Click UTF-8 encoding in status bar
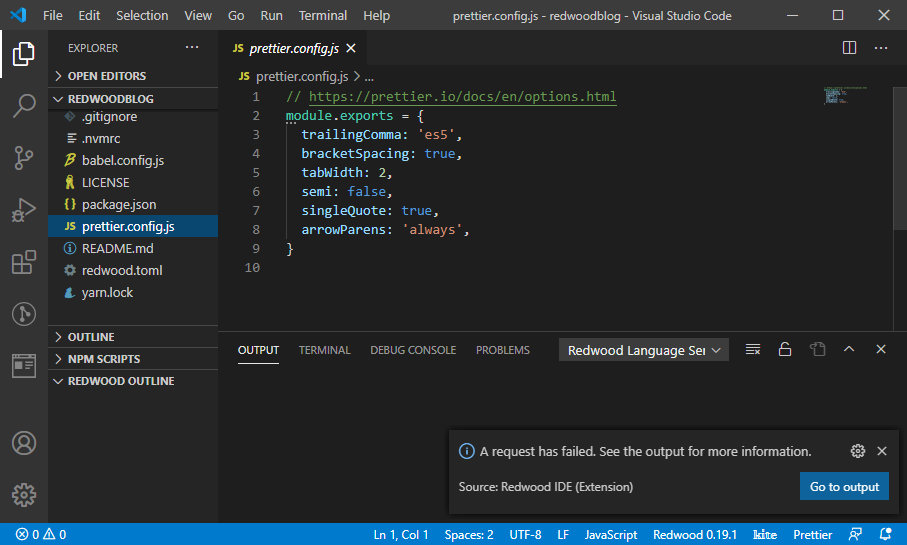This screenshot has height=545, width=907. tap(525, 534)
